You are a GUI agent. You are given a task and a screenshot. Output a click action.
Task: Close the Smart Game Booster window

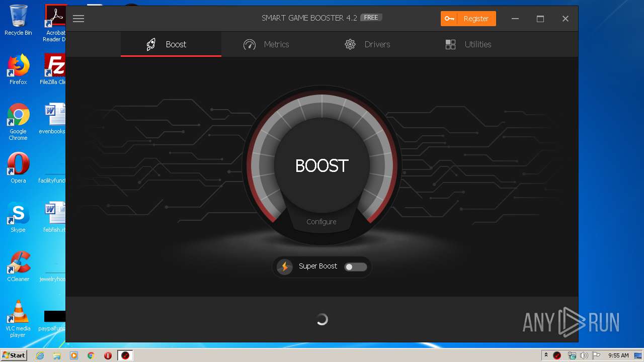tap(566, 19)
